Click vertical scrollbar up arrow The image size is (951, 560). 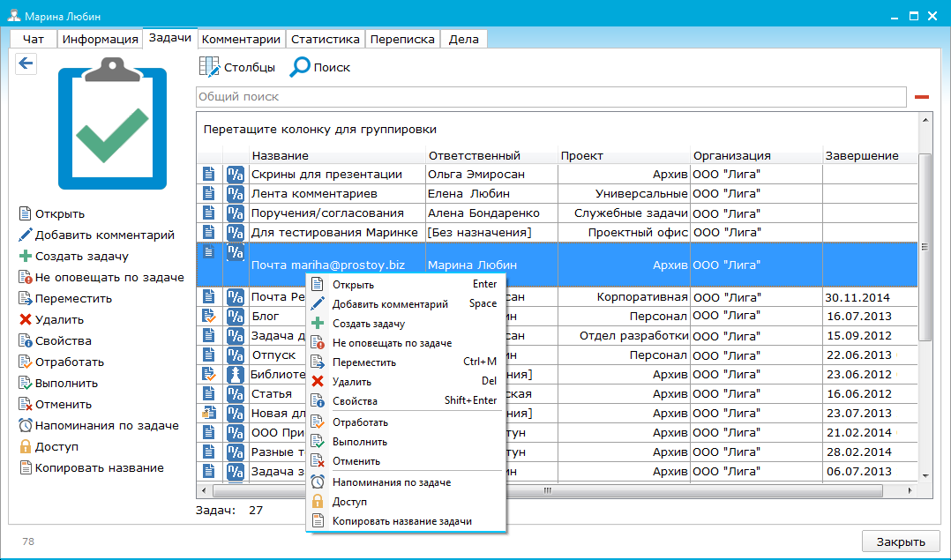pos(925,120)
